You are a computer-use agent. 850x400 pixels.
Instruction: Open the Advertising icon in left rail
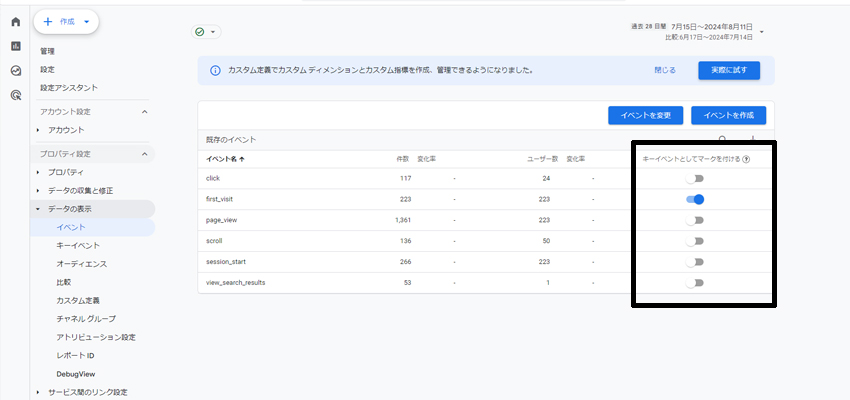[16, 95]
